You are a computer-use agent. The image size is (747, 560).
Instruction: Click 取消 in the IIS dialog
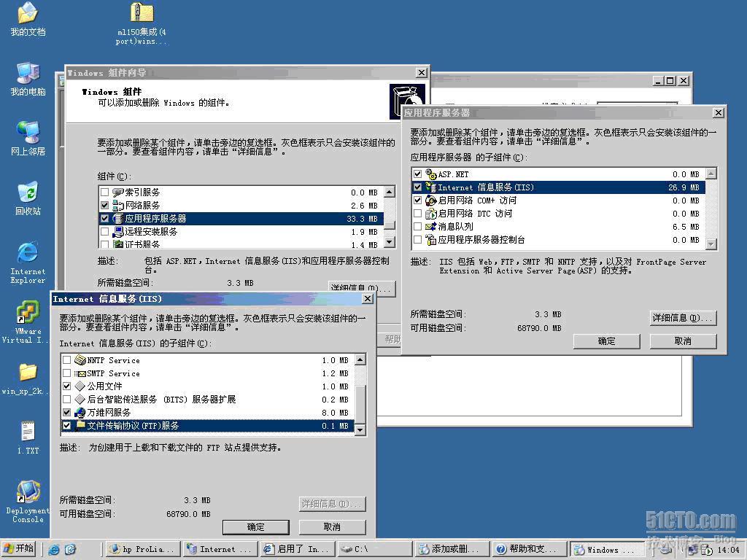point(332,527)
